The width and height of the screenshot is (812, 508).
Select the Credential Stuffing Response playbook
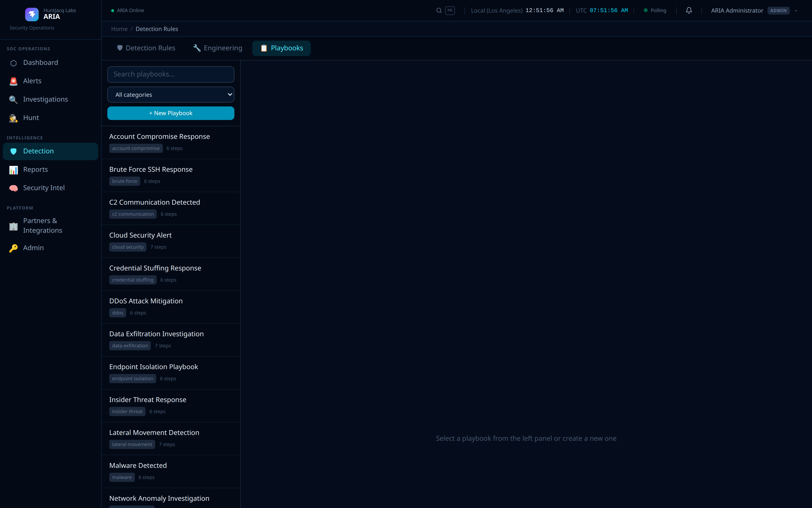[171, 275]
